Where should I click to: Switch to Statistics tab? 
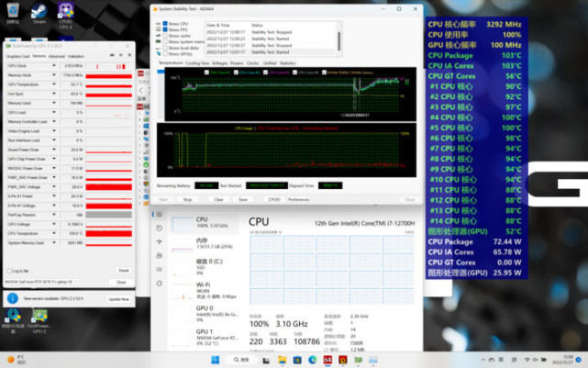click(287, 63)
